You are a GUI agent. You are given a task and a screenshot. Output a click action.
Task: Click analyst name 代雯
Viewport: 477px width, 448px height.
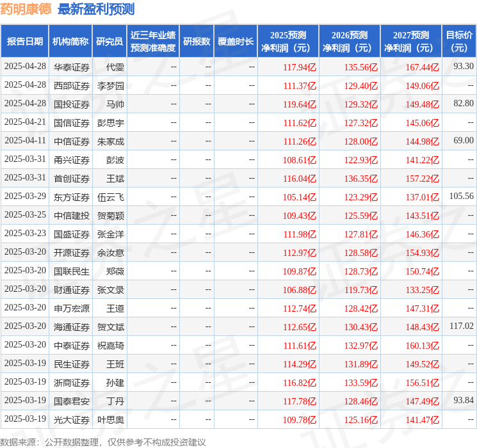click(x=115, y=67)
